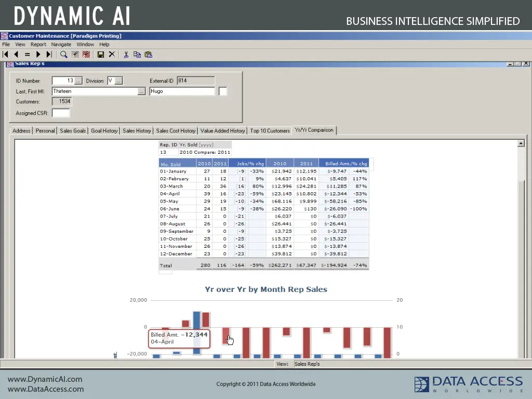
Task: Cut with the scissors icon
Action: 126,54
